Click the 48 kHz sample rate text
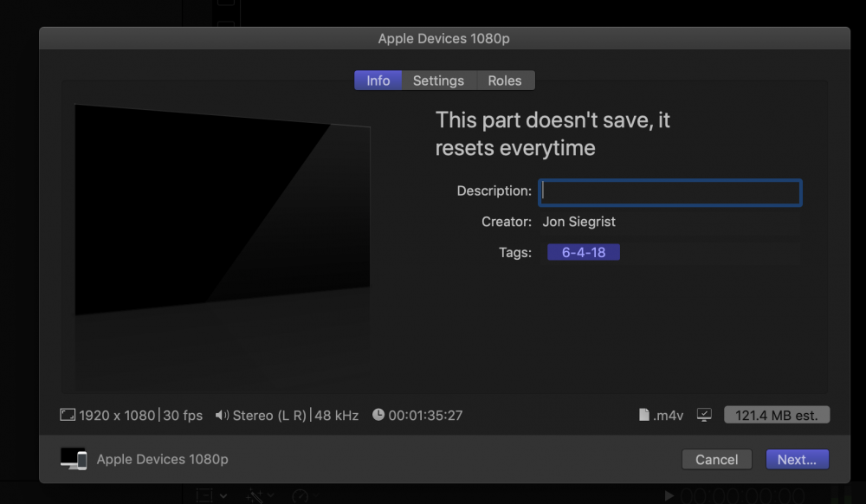 pyautogui.click(x=336, y=415)
